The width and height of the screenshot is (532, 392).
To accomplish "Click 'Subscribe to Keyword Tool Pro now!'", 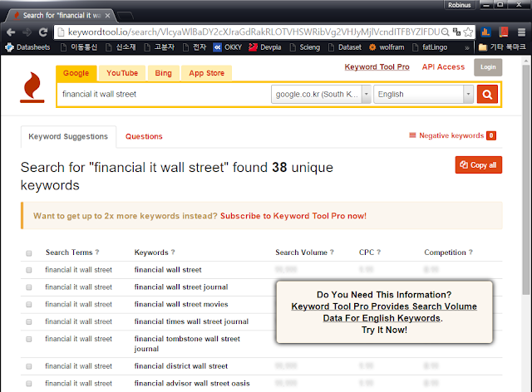I will click(x=293, y=216).
